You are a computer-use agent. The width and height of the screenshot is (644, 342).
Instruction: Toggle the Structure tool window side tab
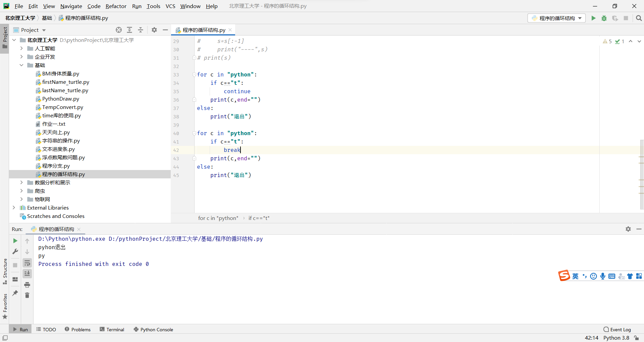[x=5, y=271]
